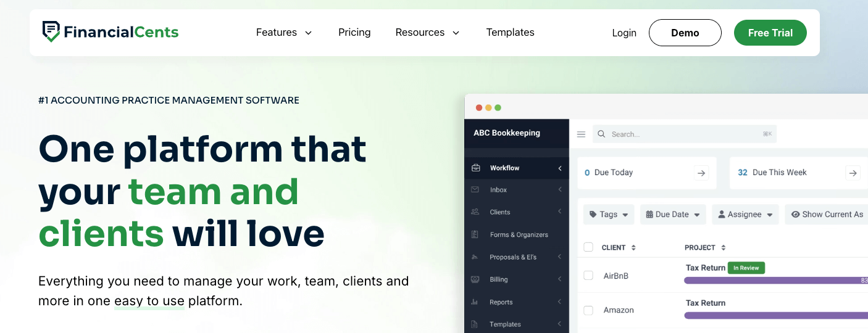Click the Clients people icon
The image size is (868, 333).
[x=475, y=212]
